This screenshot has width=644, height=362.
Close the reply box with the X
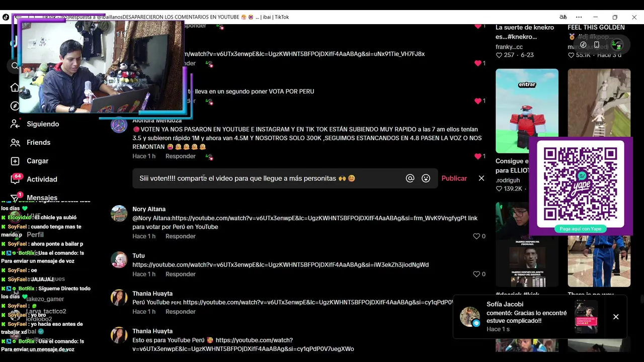coord(481,178)
